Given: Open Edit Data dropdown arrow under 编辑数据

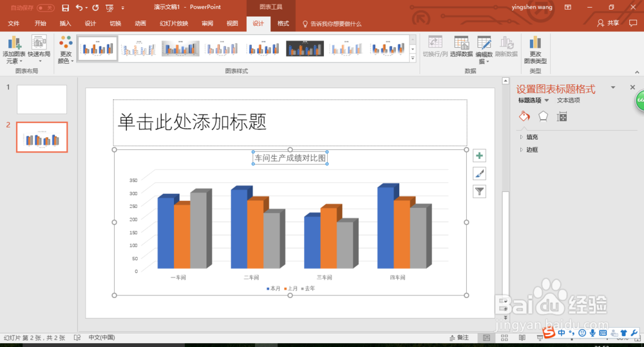Looking at the screenshot, I should coord(488,62).
